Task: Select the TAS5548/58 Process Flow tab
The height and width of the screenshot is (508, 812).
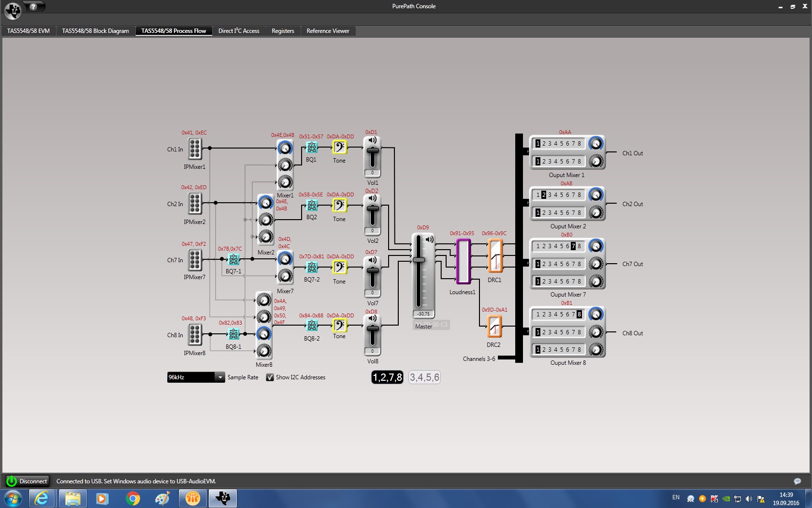Action: pyautogui.click(x=174, y=31)
